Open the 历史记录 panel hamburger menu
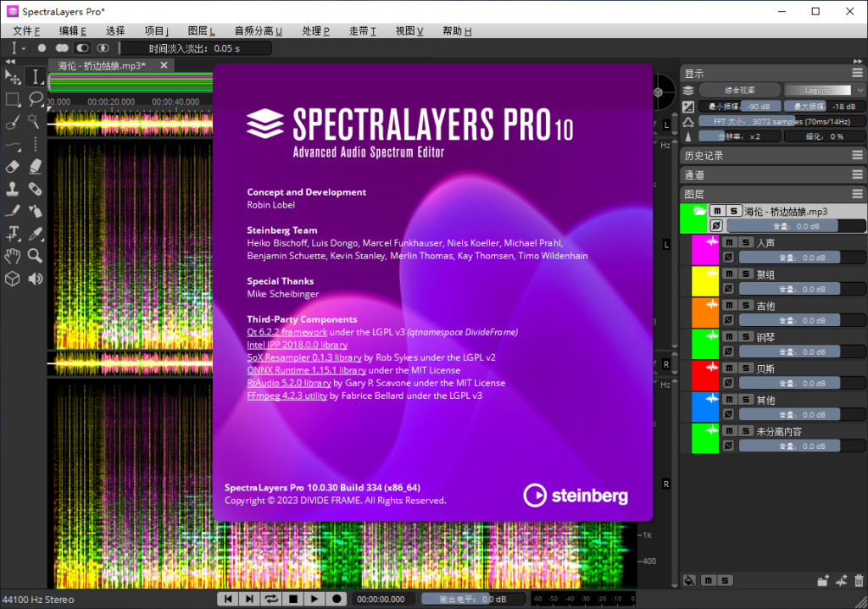Image resolution: width=868 pixels, height=609 pixels. click(x=858, y=156)
